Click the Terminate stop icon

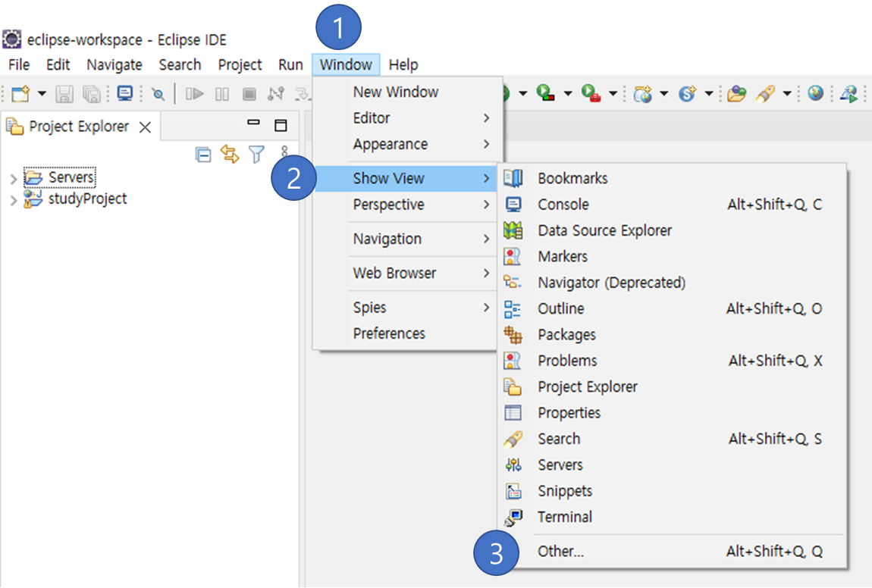click(249, 94)
